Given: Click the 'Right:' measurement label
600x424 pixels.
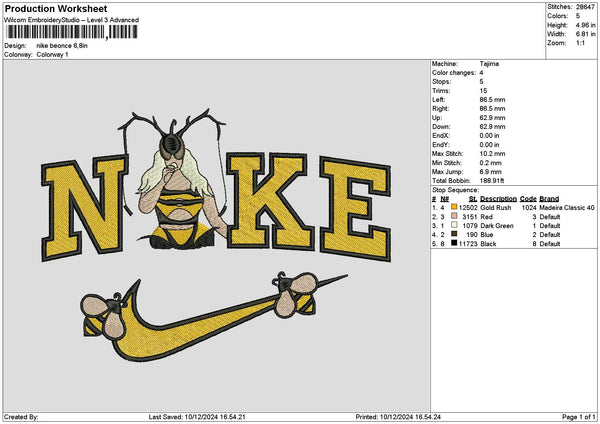Looking at the screenshot, I should 440,109.
